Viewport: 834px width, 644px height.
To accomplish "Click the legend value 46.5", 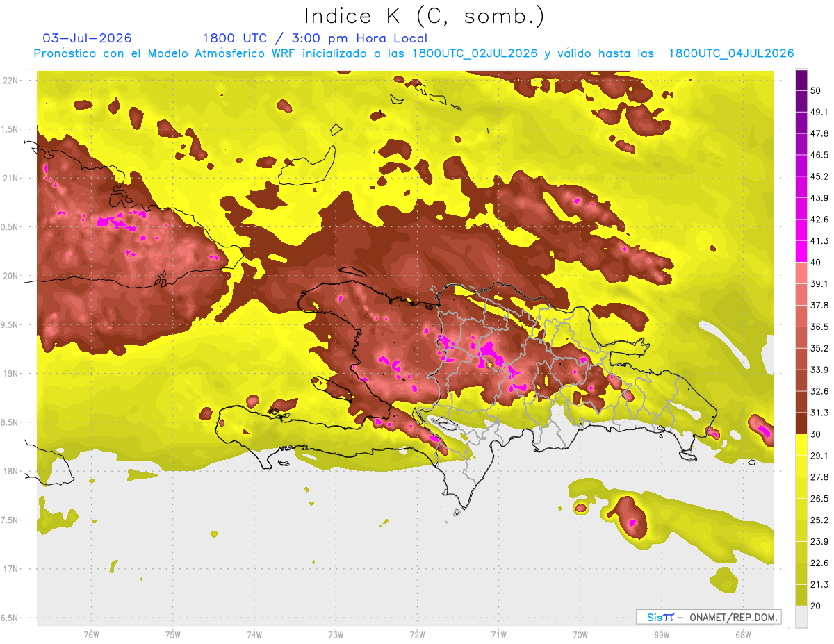I will point(819,155).
